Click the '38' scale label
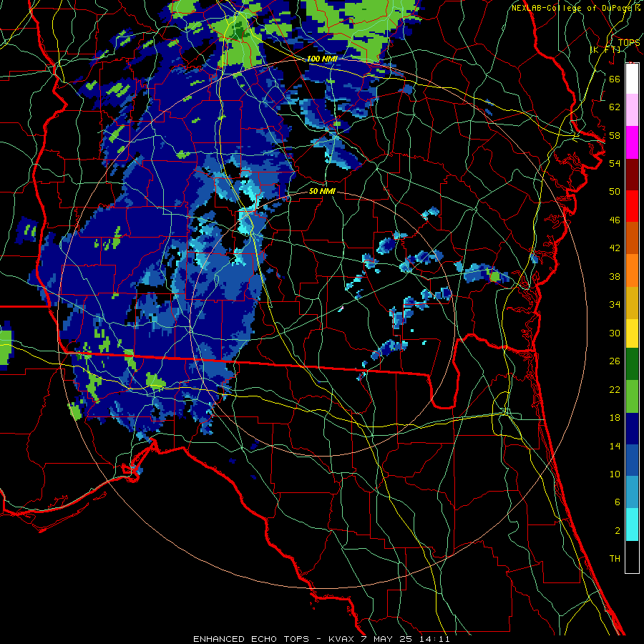644x644 pixels. click(615, 276)
